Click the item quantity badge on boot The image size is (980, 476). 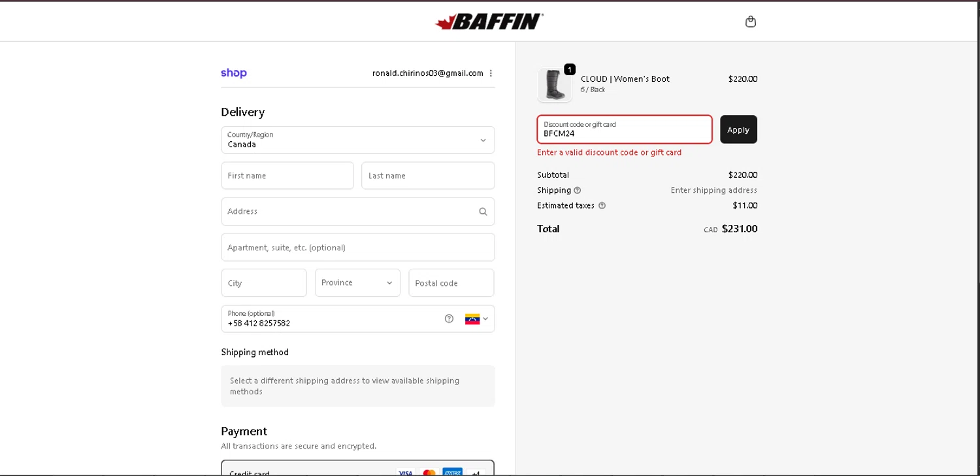570,69
